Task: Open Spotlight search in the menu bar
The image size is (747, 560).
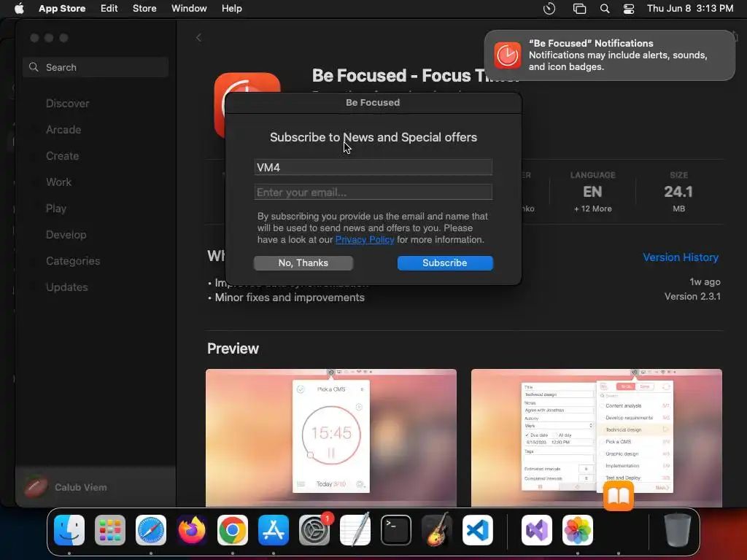Action: pos(605,9)
